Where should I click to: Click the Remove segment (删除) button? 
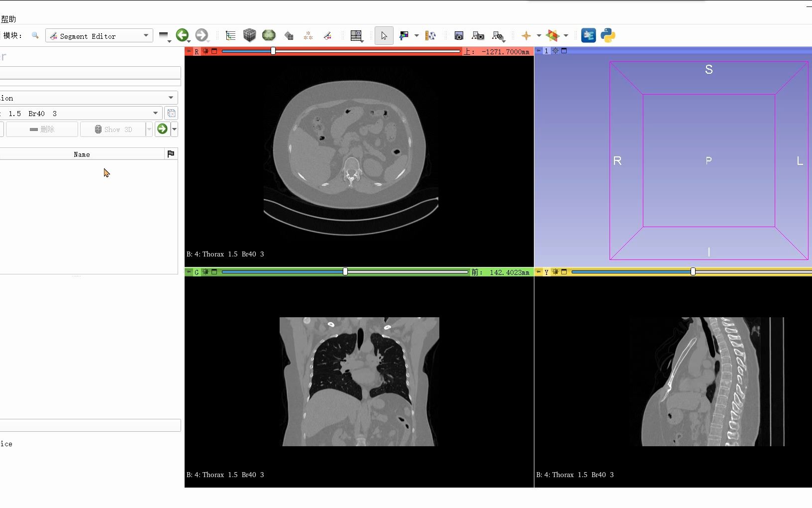42,129
